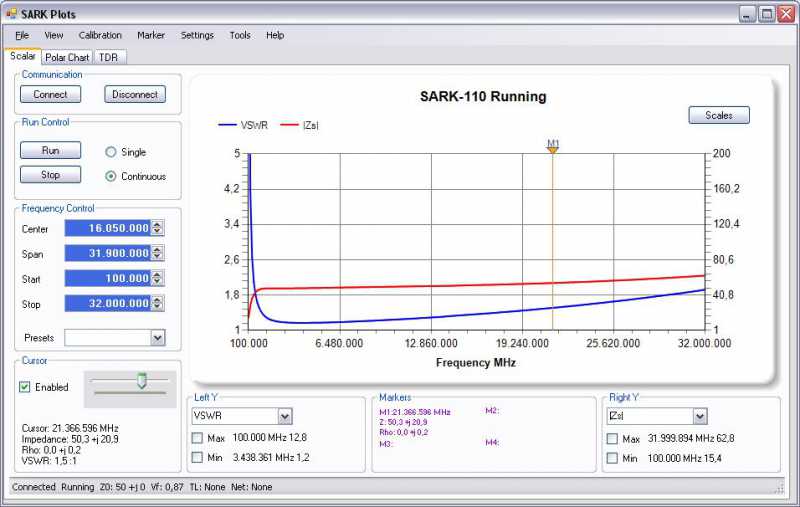Click the M1 marker triangle on the chart
Viewport: 800px width, 507px height.
click(553, 150)
